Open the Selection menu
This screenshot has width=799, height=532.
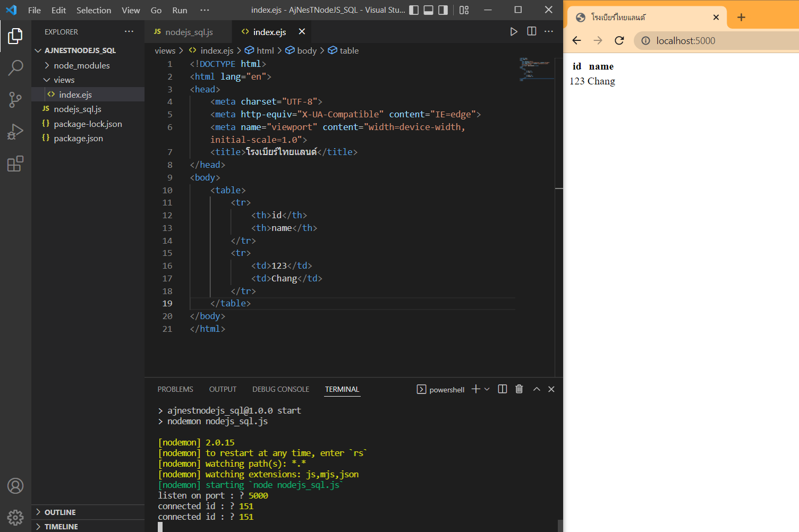[93, 10]
